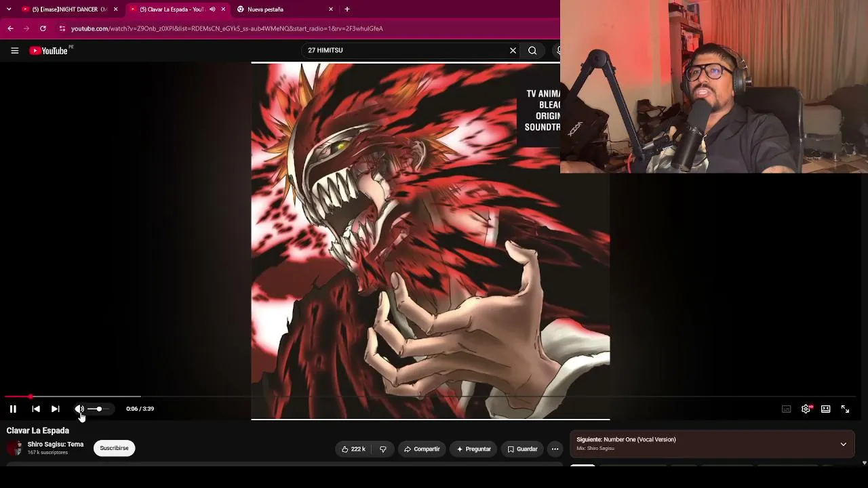The height and width of the screenshot is (488, 868).
Task: Pause the video playback
Action: (x=13, y=409)
